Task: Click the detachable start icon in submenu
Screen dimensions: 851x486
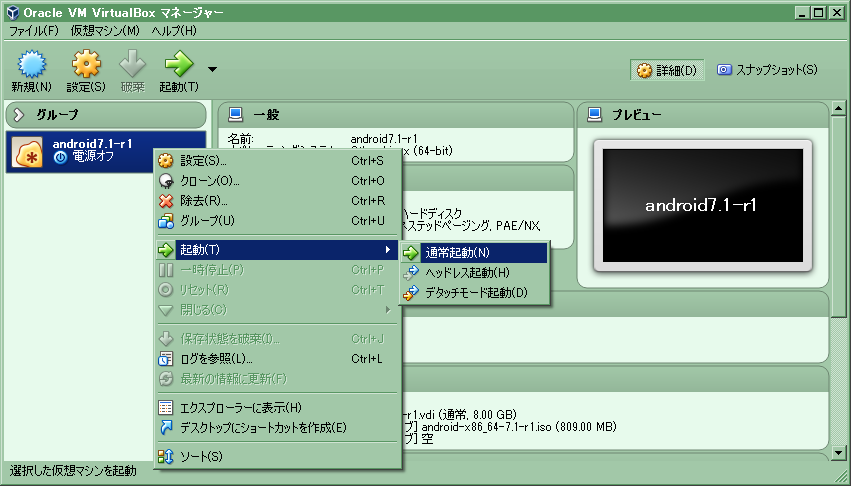Action: point(411,293)
